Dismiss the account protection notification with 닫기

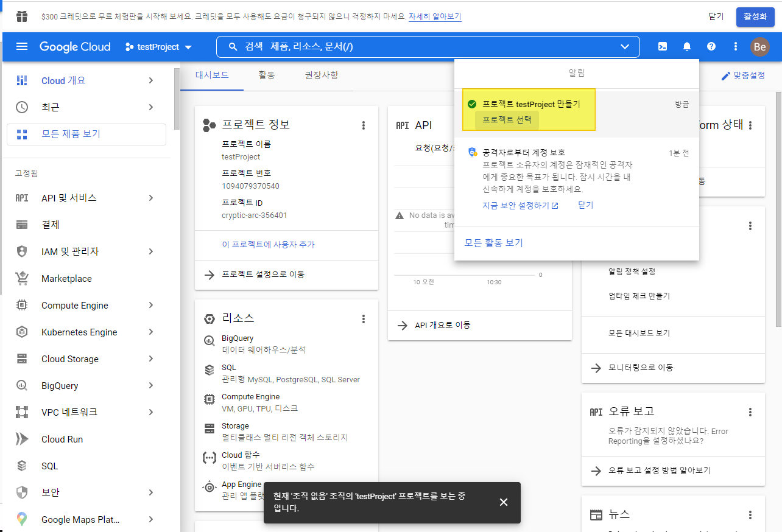(585, 206)
